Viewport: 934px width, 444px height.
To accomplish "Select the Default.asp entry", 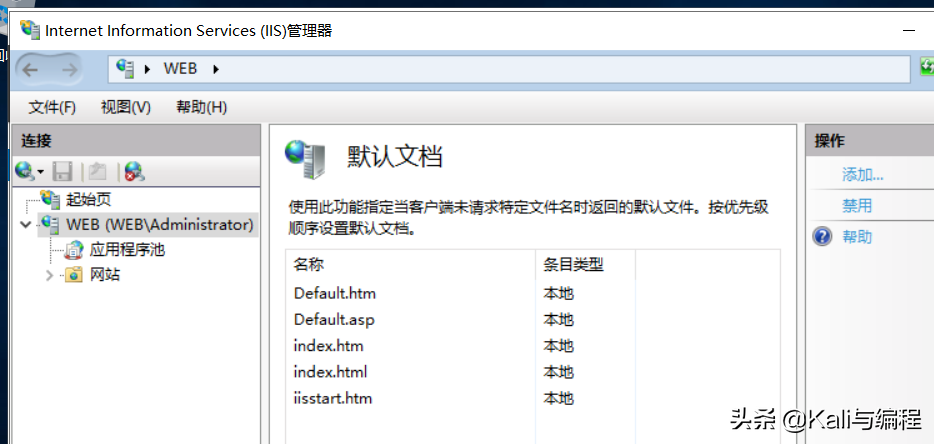I will click(334, 319).
